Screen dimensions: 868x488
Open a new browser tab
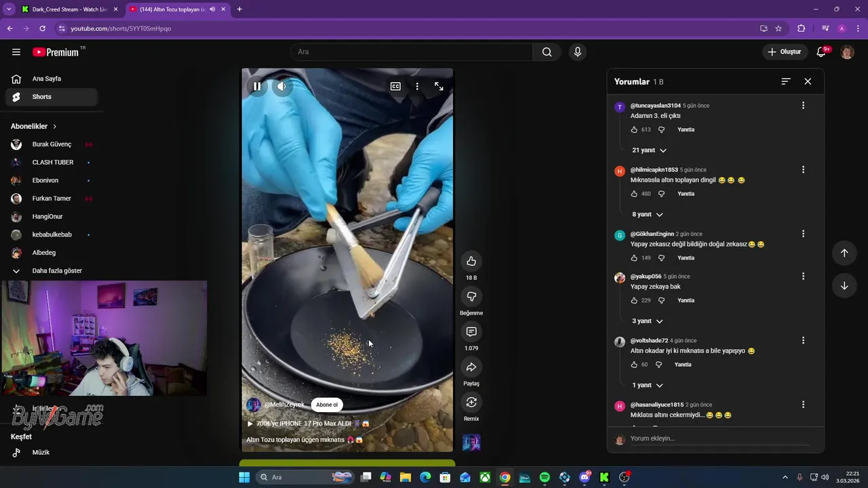point(239,9)
